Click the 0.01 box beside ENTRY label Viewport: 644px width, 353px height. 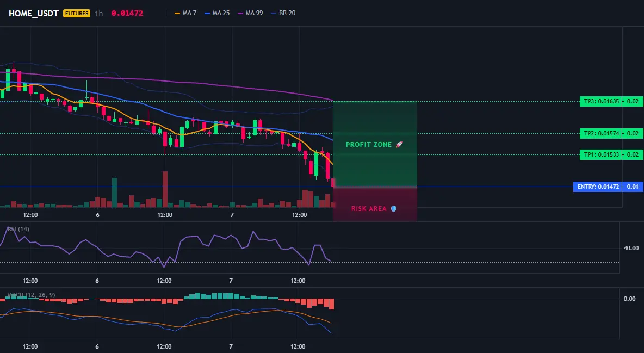click(633, 187)
